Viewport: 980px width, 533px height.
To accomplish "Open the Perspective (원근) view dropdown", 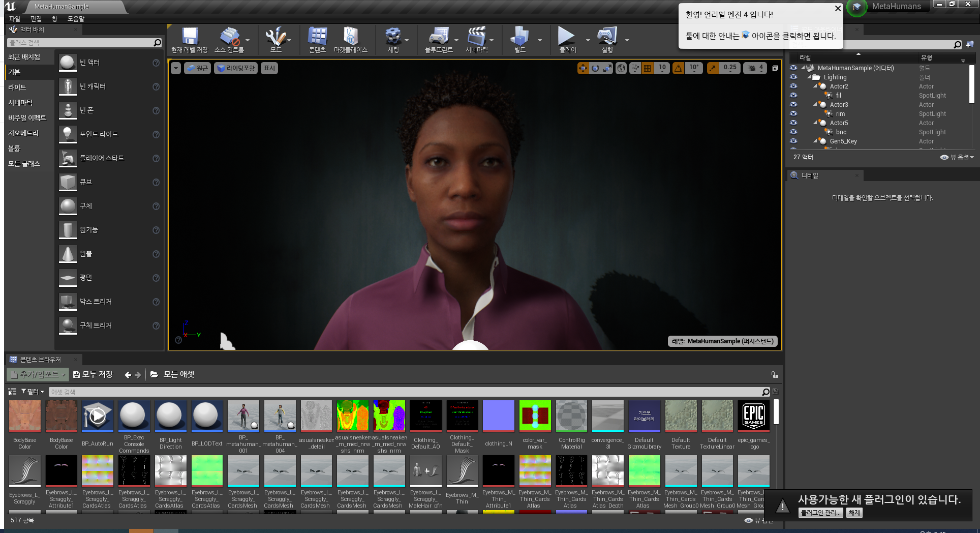I will (x=198, y=68).
